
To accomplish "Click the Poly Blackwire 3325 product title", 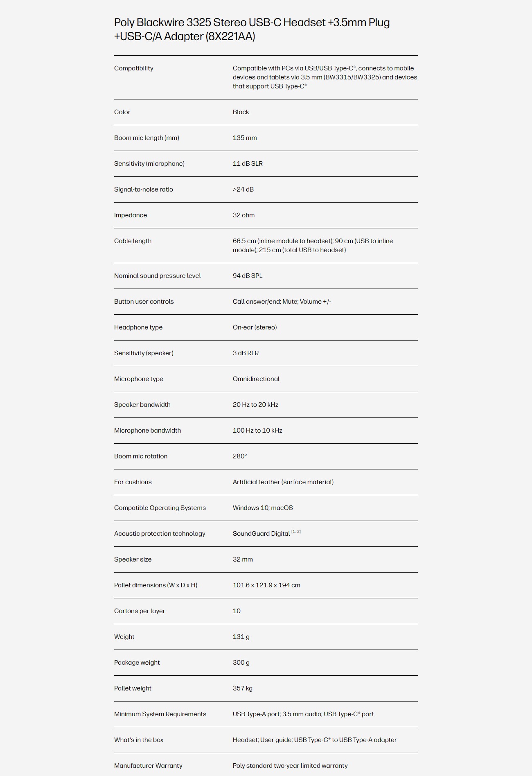I will tap(252, 29).
